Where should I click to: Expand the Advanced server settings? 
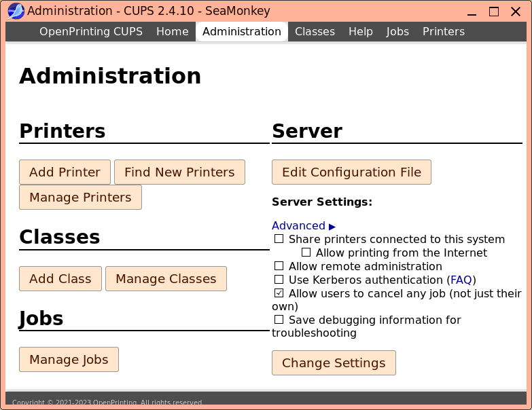coord(304,225)
